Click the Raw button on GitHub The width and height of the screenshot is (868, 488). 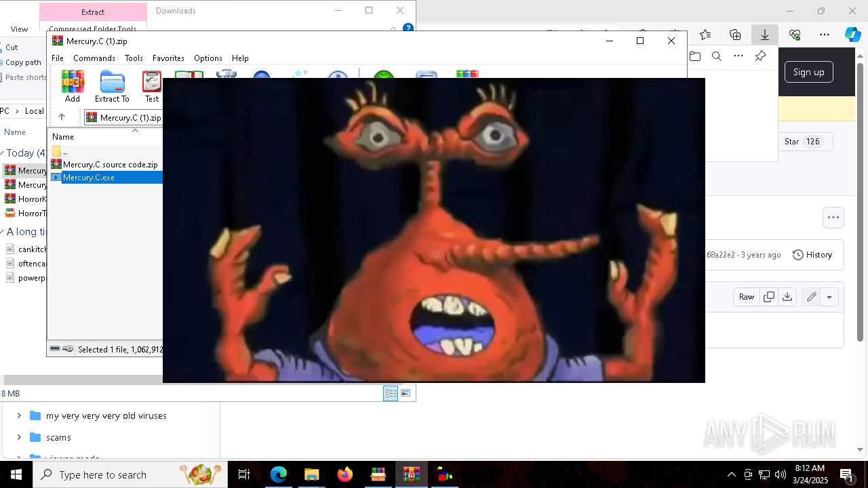tap(747, 297)
